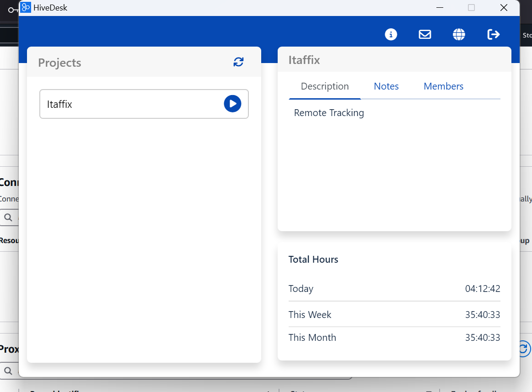The width and height of the screenshot is (532, 392).
Task: Select the Itaffix project row
Action: tap(144, 104)
